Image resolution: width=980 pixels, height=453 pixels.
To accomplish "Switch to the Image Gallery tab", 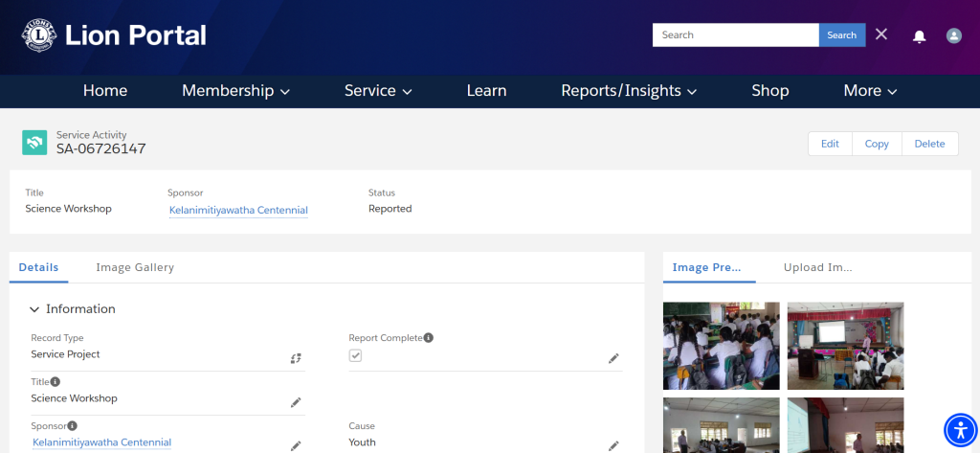I will tap(135, 267).
